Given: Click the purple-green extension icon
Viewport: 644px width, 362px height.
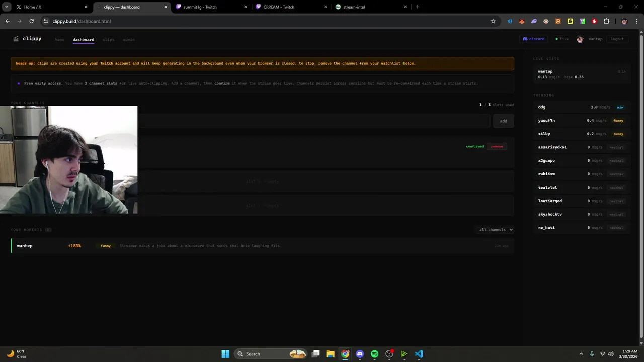Looking at the screenshot, I should 582,21.
